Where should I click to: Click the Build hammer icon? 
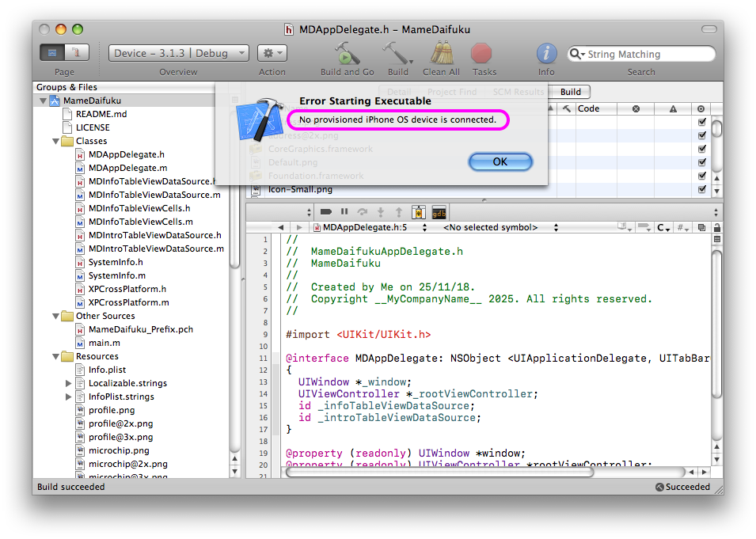396,54
